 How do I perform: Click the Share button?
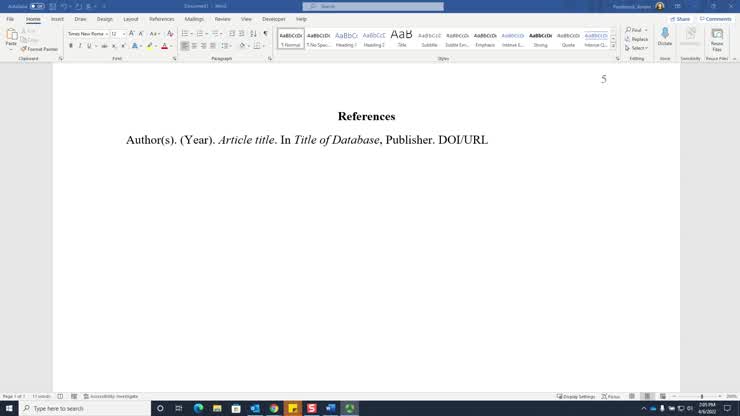pos(680,19)
